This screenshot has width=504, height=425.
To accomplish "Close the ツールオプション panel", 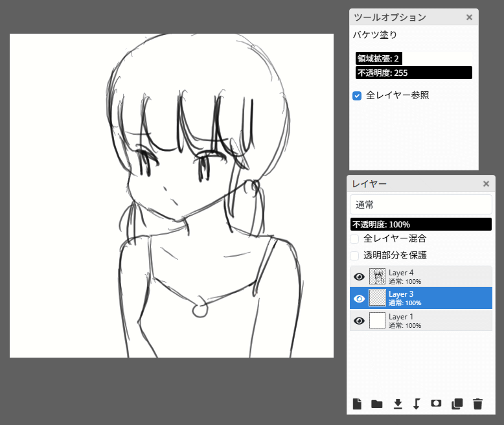I will coord(469,17).
